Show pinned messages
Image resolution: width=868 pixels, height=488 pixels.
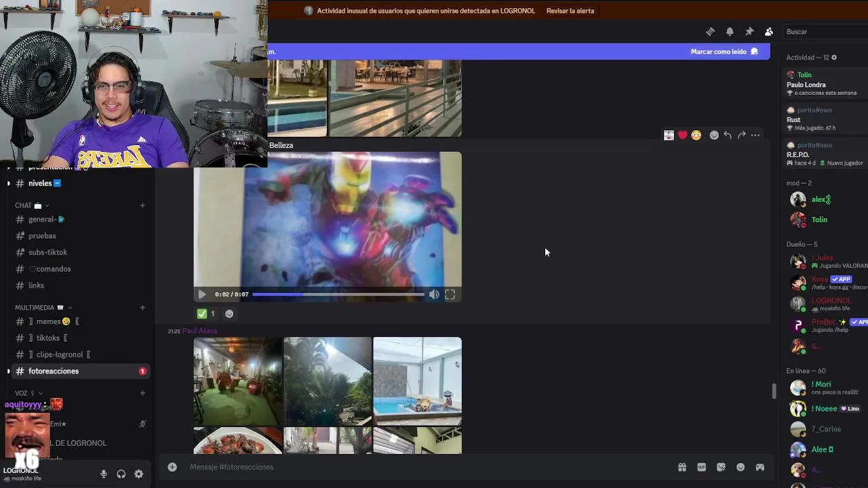tap(749, 32)
